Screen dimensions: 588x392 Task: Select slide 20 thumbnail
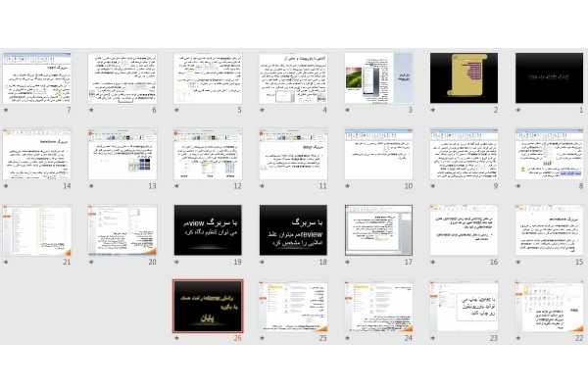coord(122,230)
